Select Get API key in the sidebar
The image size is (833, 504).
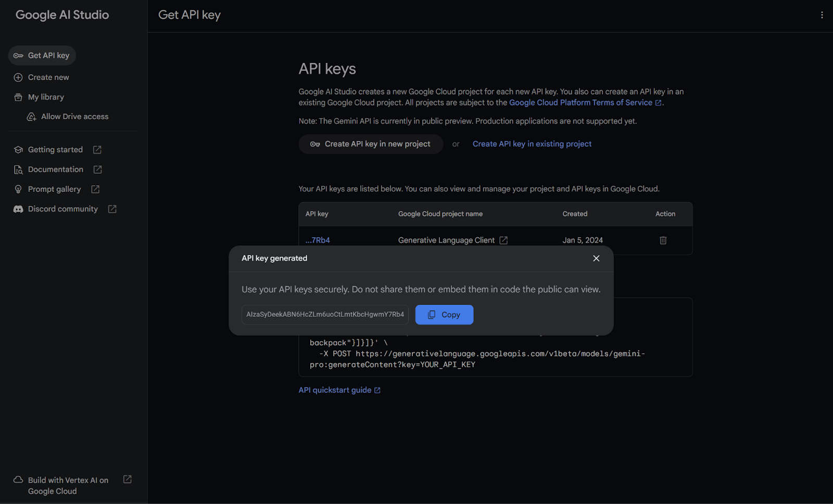[42, 56]
